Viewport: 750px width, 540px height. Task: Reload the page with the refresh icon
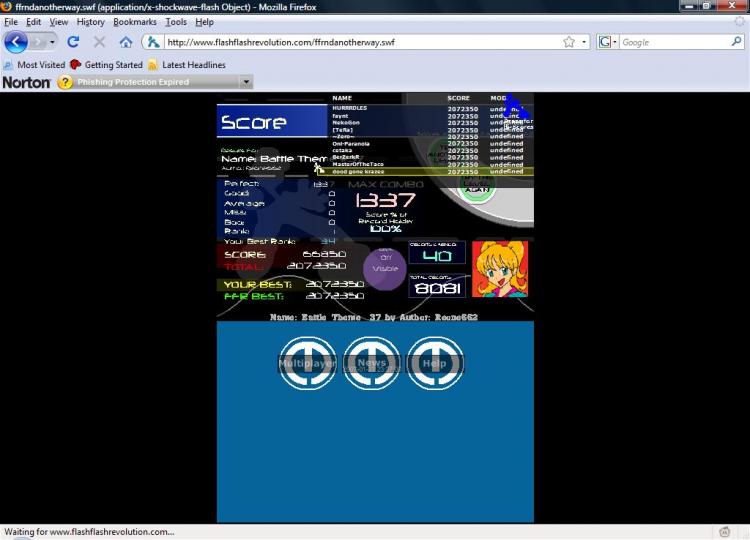click(73, 42)
